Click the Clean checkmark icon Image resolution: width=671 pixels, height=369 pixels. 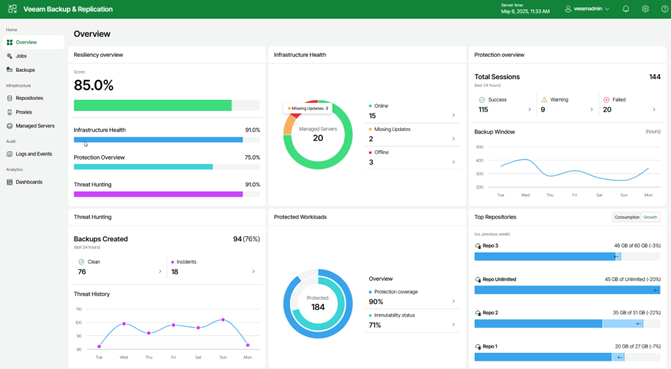click(81, 262)
